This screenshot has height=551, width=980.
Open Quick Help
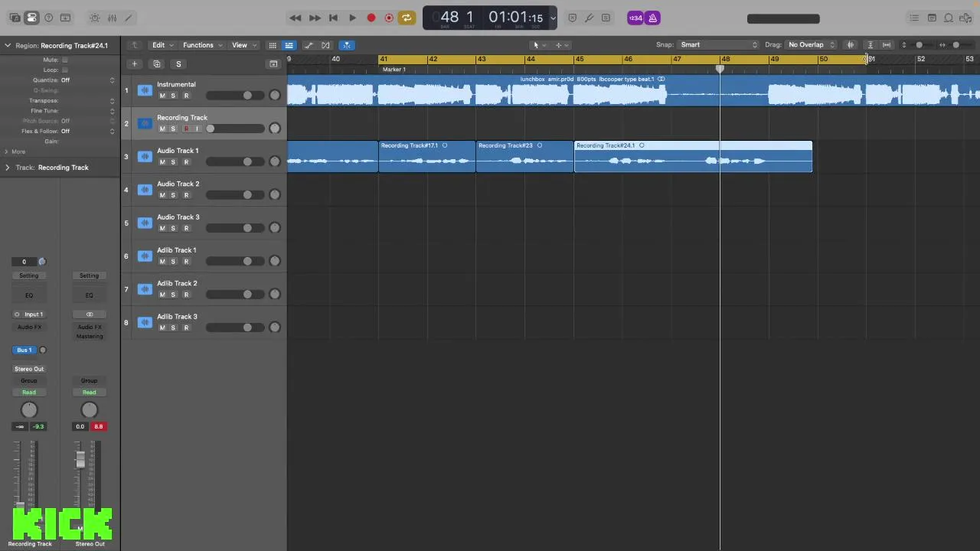point(49,18)
